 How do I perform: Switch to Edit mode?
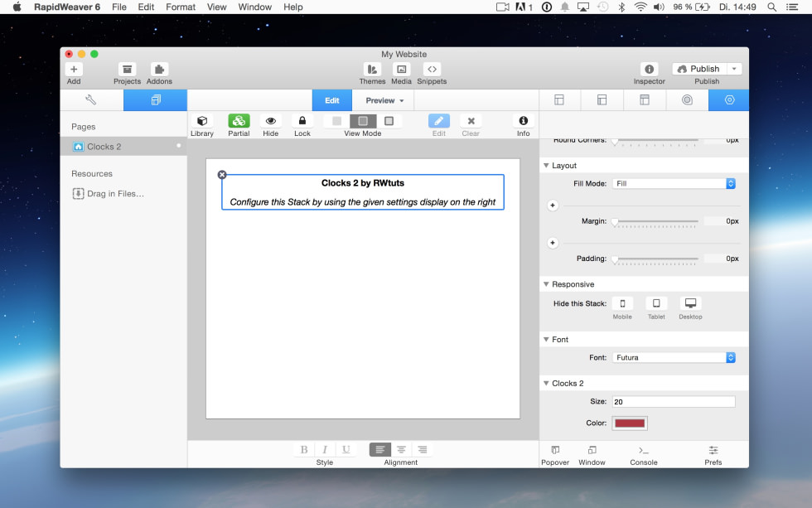(x=332, y=100)
